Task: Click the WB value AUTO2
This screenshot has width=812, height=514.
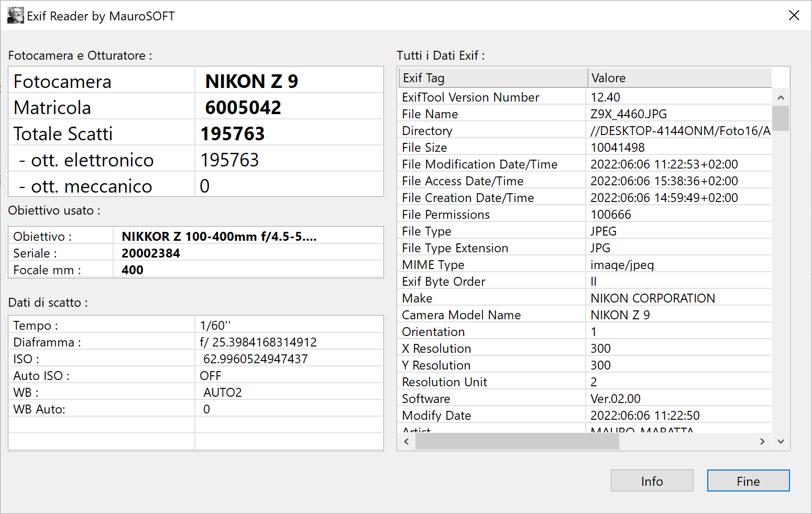Action: (x=223, y=393)
